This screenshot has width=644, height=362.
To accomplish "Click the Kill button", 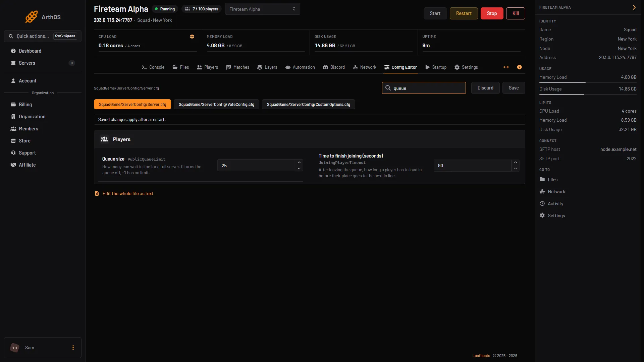I will (516, 13).
